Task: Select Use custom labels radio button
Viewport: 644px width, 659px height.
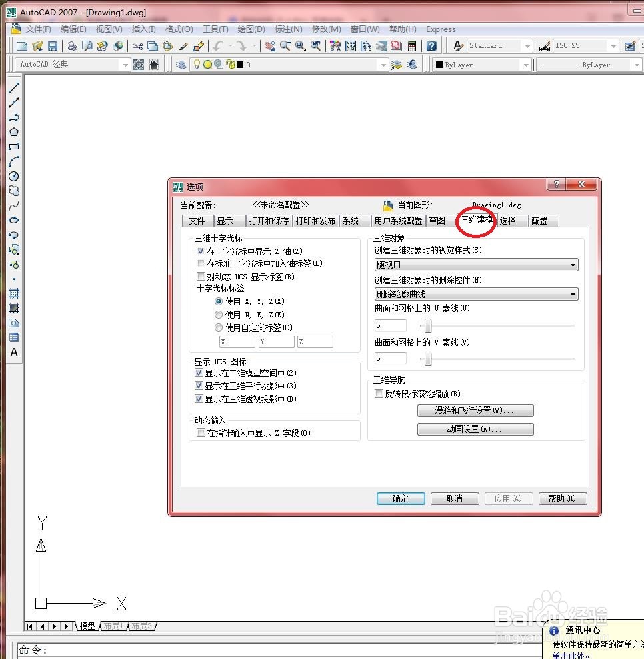Action: click(x=219, y=327)
